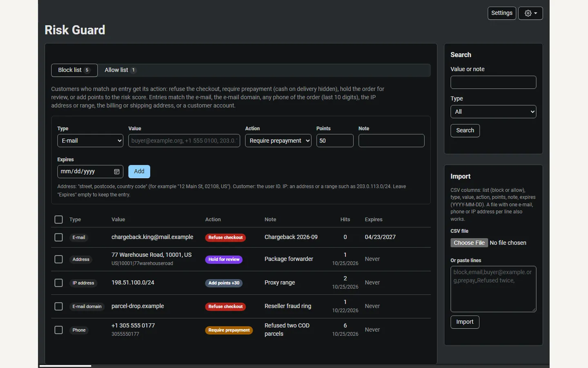
Task: Click the E-mail type tag
Action: (79, 238)
